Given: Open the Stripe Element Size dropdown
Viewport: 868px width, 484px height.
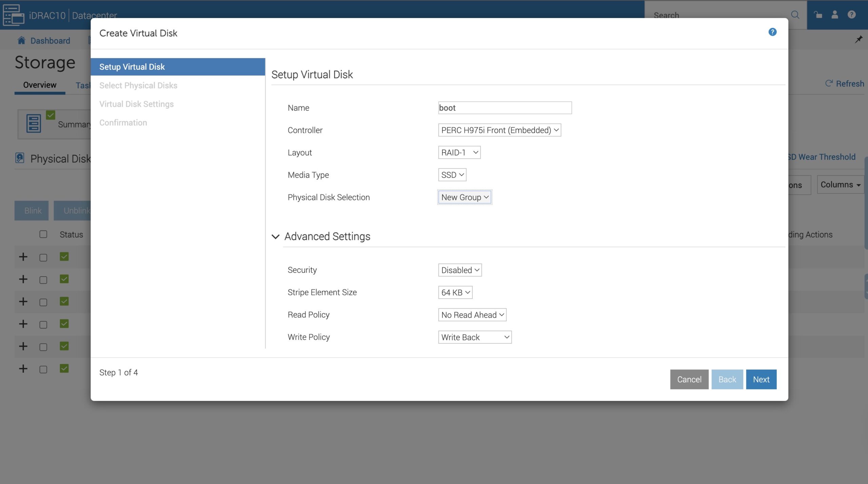Looking at the screenshot, I should tap(455, 293).
